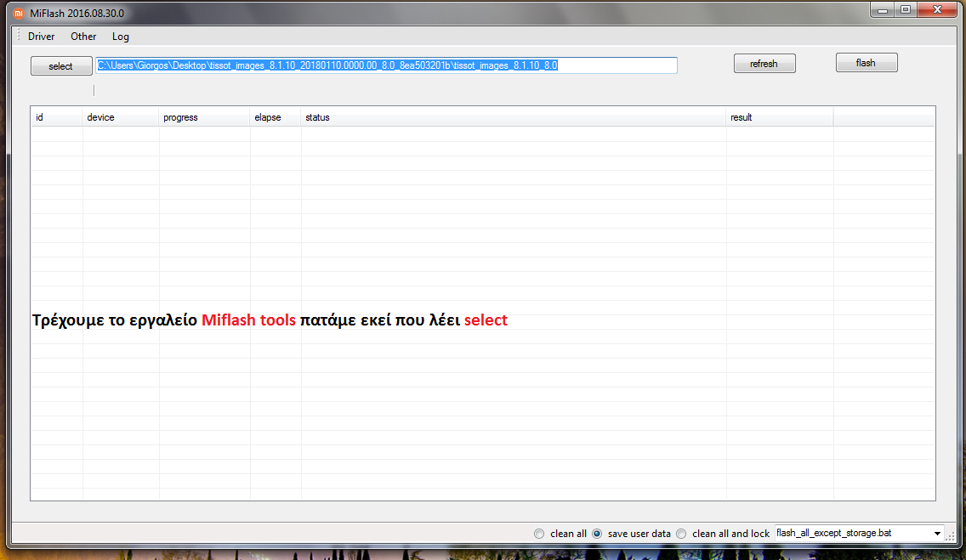Viewport: 966px width, 560px height.
Task: Click the firmware path text field
Action: pyautogui.click(x=386, y=65)
